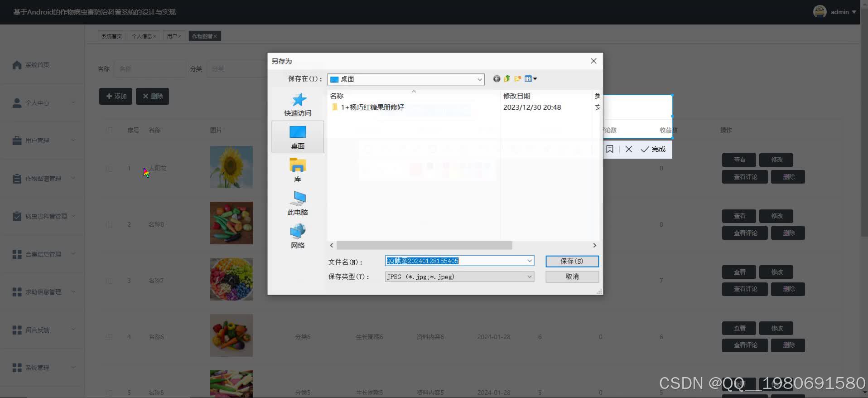The image size is (868, 398).
Task: Click the 添加 button
Action: (x=116, y=96)
